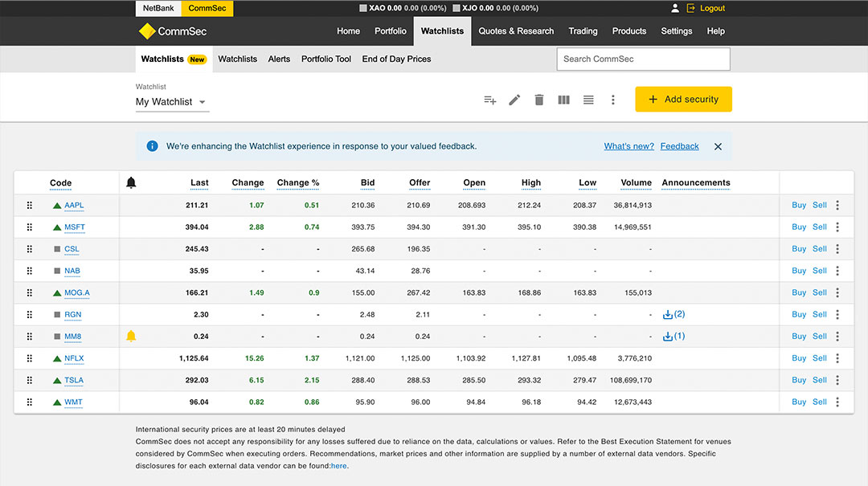Click the add list icon in watchlist toolbar
Image resolution: width=868 pixels, height=486 pixels.
click(490, 100)
